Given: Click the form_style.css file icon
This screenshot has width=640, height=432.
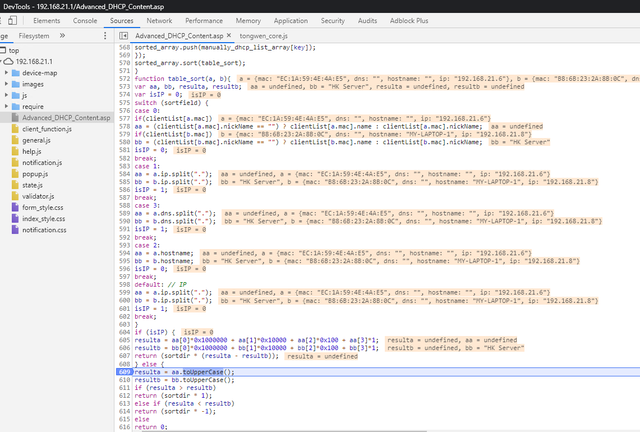Looking at the screenshot, I should tap(15, 207).
